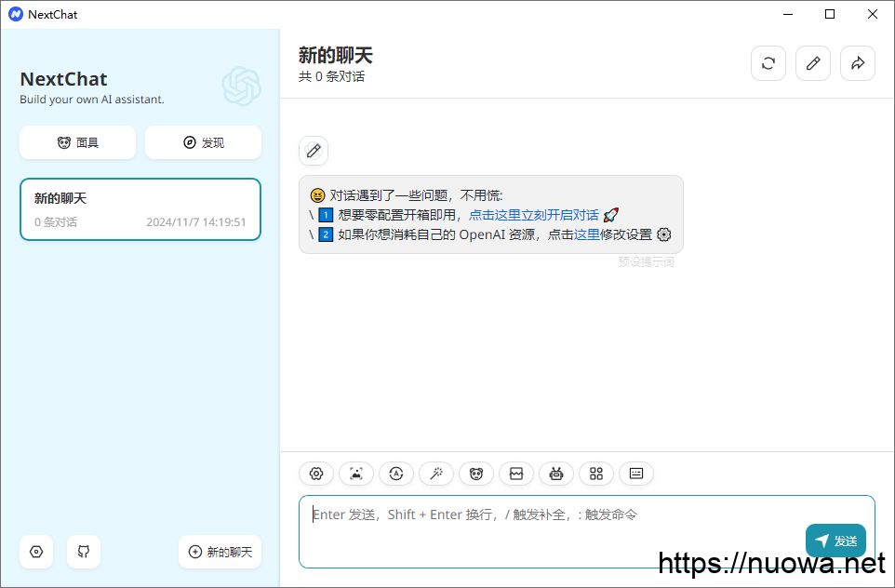Click the mask icon in input toolbar

tap(476, 474)
